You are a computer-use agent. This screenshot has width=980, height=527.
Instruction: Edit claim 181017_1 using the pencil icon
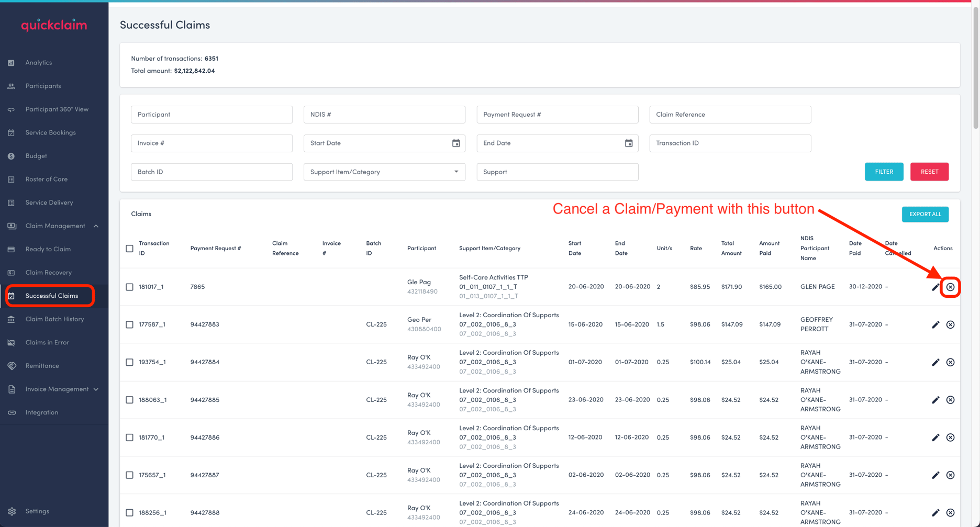936,287
